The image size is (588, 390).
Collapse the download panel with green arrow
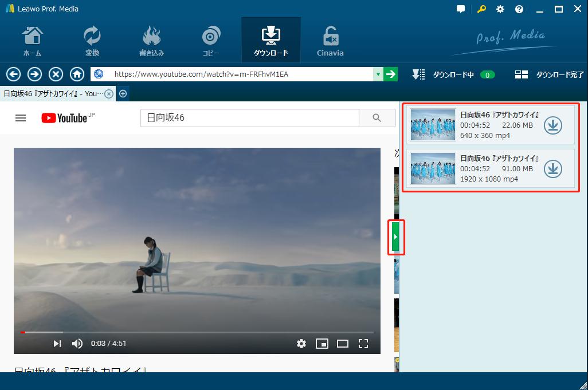(395, 237)
